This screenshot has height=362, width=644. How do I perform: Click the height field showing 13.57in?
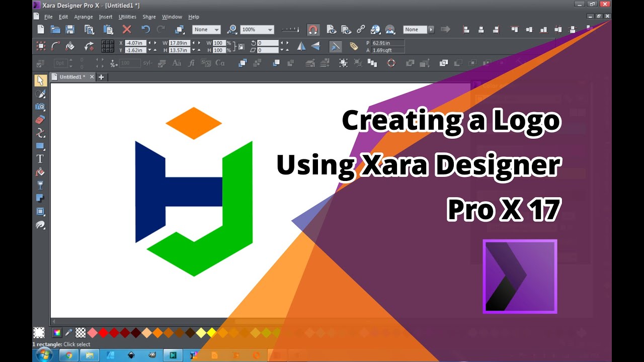click(179, 50)
